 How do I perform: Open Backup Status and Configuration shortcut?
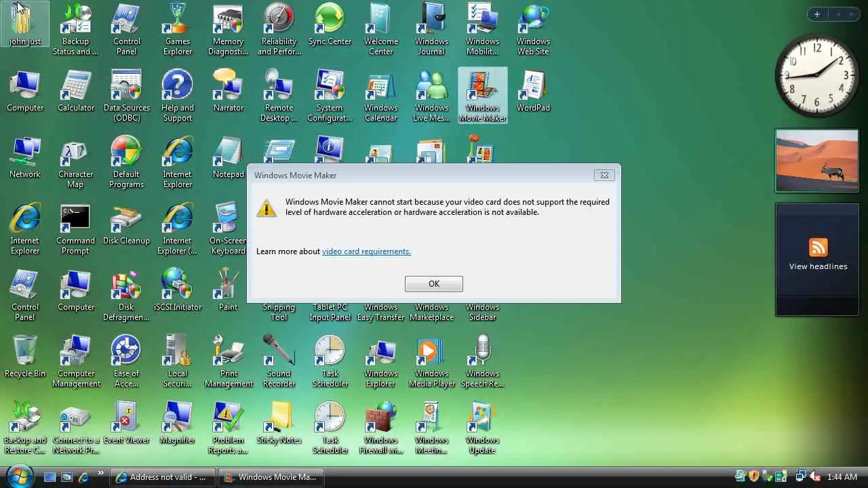[75, 29]
